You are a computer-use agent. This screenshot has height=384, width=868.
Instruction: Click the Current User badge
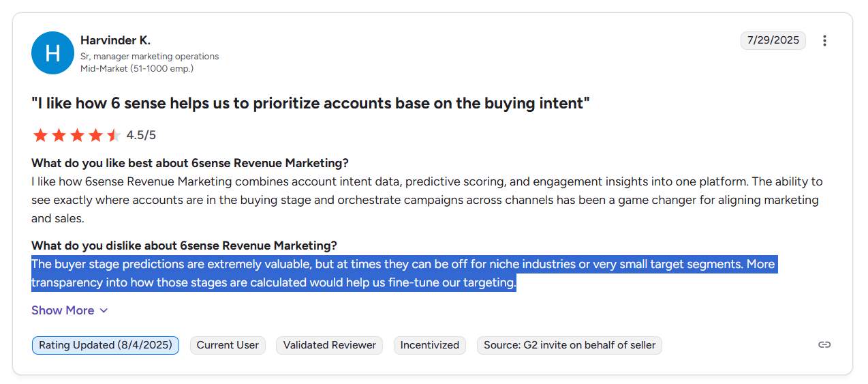click(x=228, y=345)
